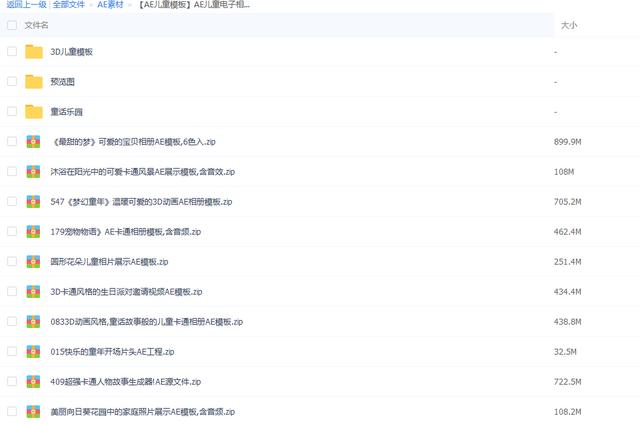Viewport: 640px width, 424px height.
Task: Check the box for 沐浴在阳光中 zip
Action: (x=12, y=171)
